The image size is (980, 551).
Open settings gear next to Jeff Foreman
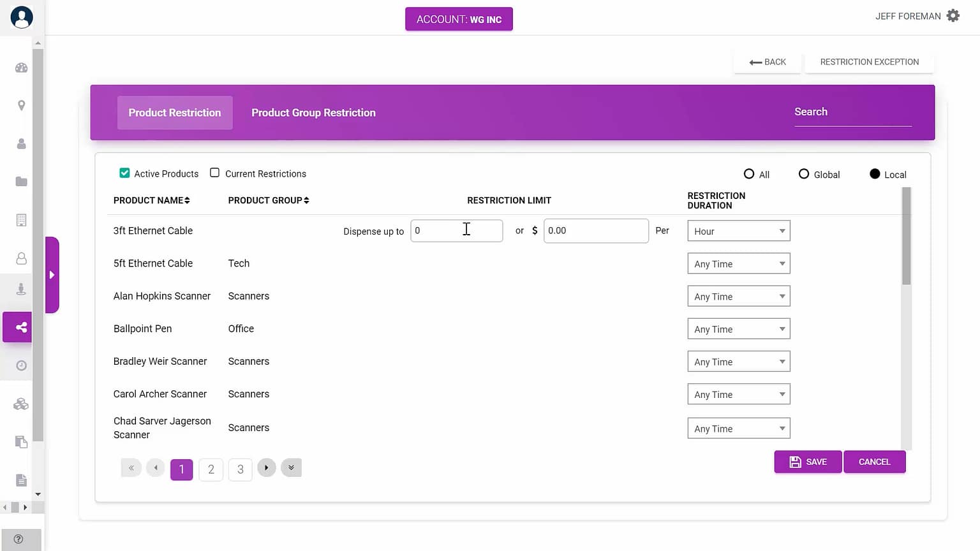pos(953,16)
